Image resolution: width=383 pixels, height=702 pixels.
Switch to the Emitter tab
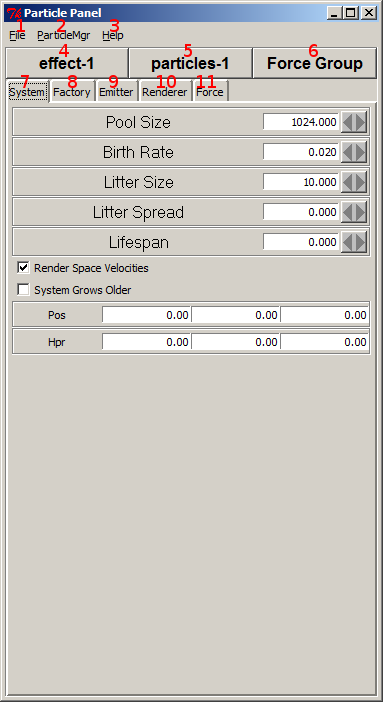coord(116,92)
